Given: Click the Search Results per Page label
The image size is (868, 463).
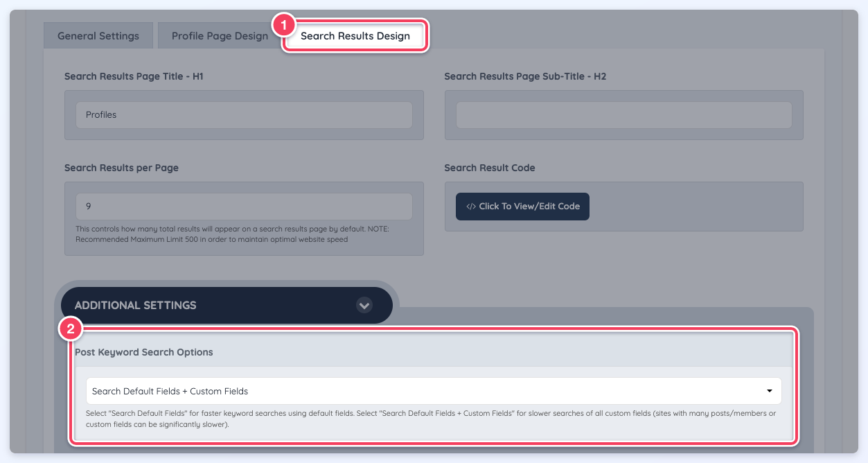Looking at the screenshot, I should point(121,168).
